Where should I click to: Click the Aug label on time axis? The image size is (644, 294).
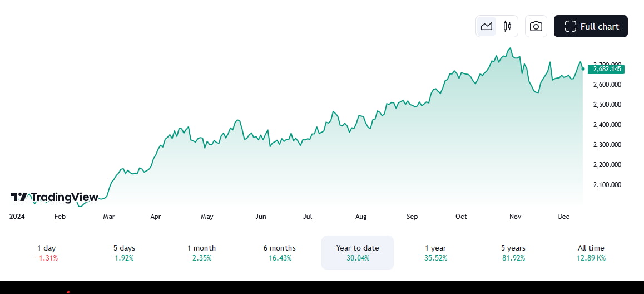click(x=361, y=217)
